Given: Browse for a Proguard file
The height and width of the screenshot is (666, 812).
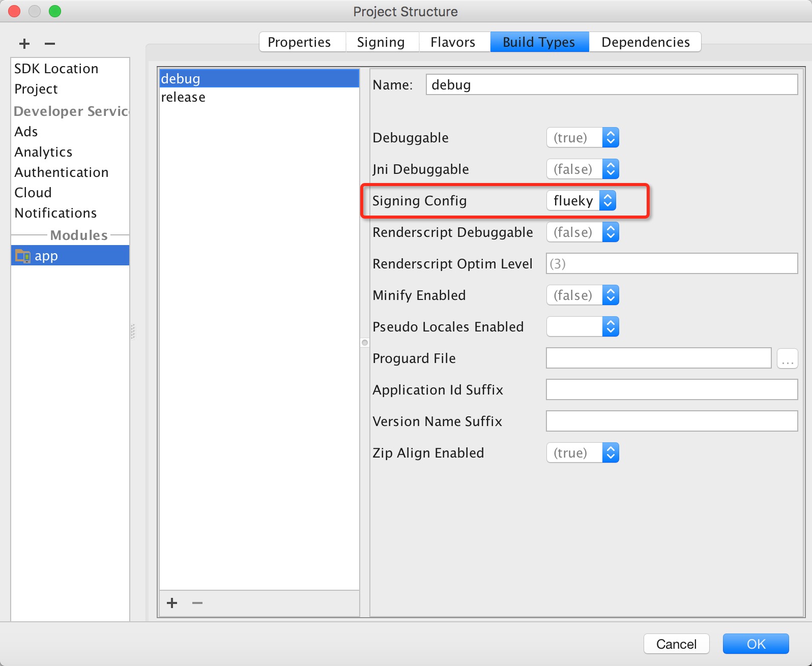Looking at the screenshot, I should [x=787, y=358].
